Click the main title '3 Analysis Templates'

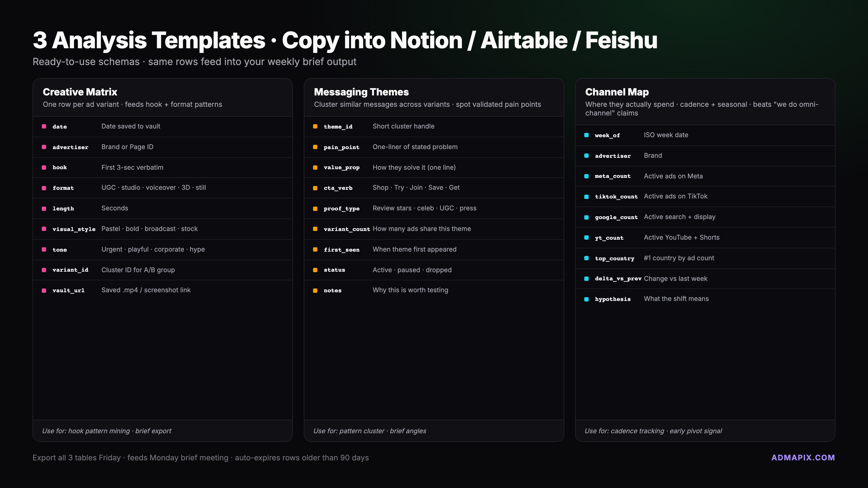coord(149,40)
